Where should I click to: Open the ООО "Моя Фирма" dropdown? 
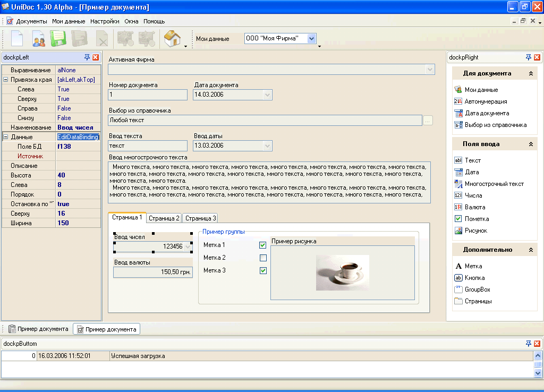312,38
